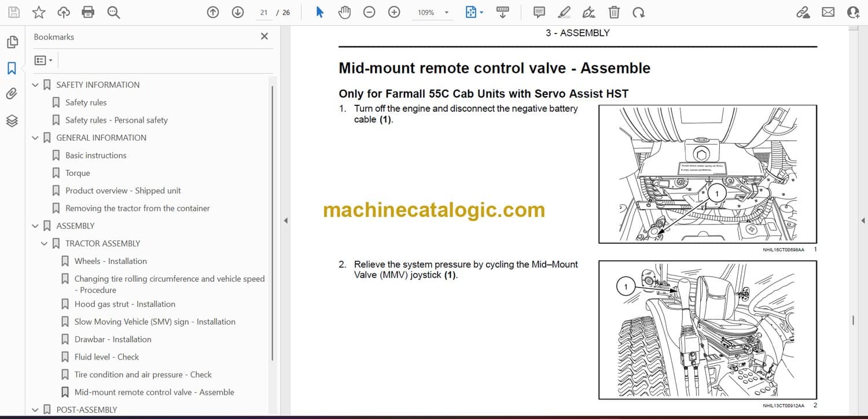868x419 pixels.
Task: Open the scrolling mode keyboard tool
Action: [x=502, y=12]
